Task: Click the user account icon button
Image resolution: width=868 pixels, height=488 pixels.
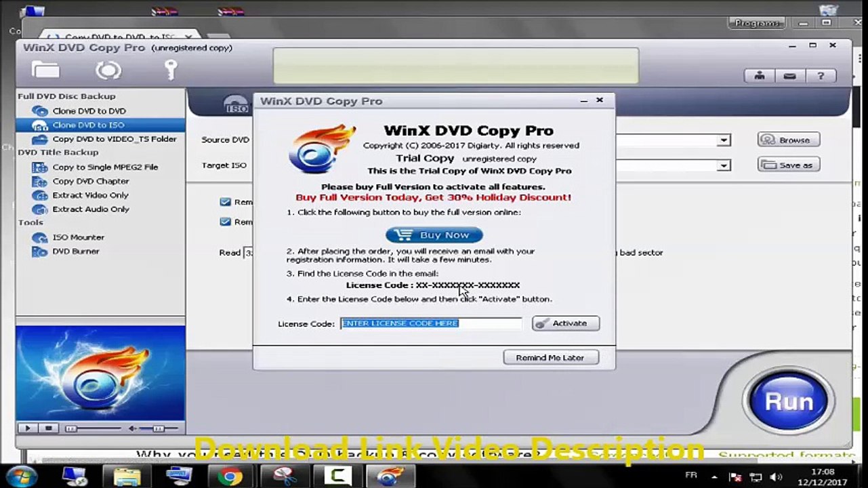Action: pos(760,76)
